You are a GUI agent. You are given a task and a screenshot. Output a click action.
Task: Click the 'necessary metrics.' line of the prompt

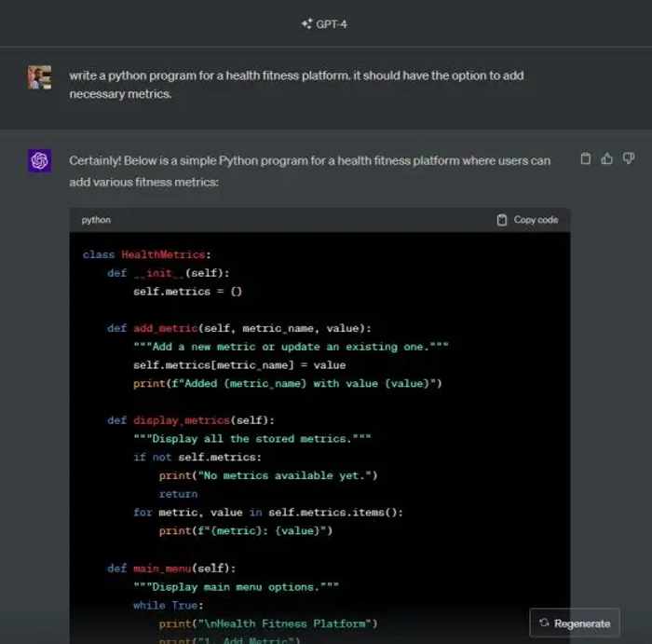[x=120, y=94]
